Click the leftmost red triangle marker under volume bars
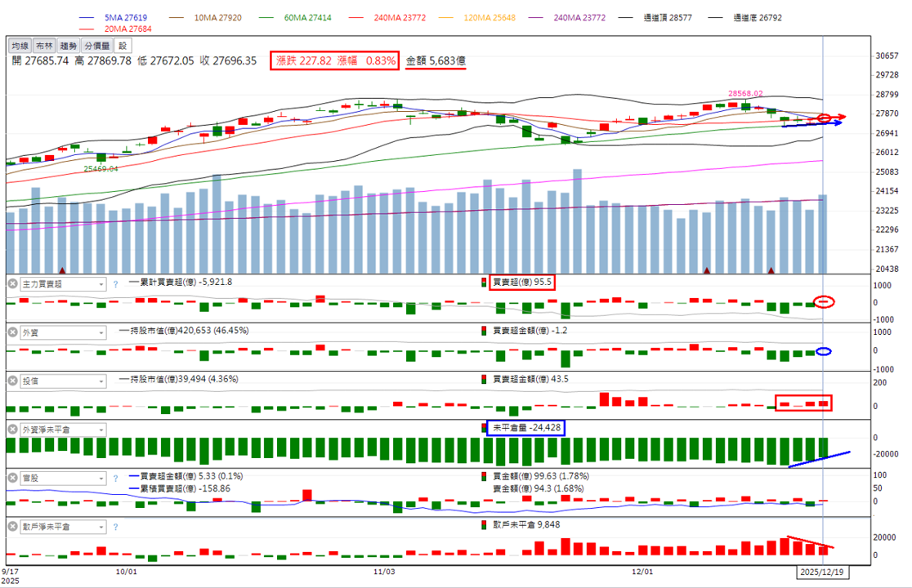Viewport: 912px width, 588px height. [x=62, y=270]
